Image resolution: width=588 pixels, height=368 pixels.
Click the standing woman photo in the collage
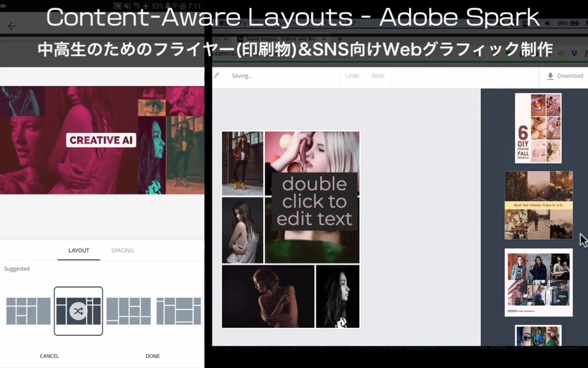(243, 163)
